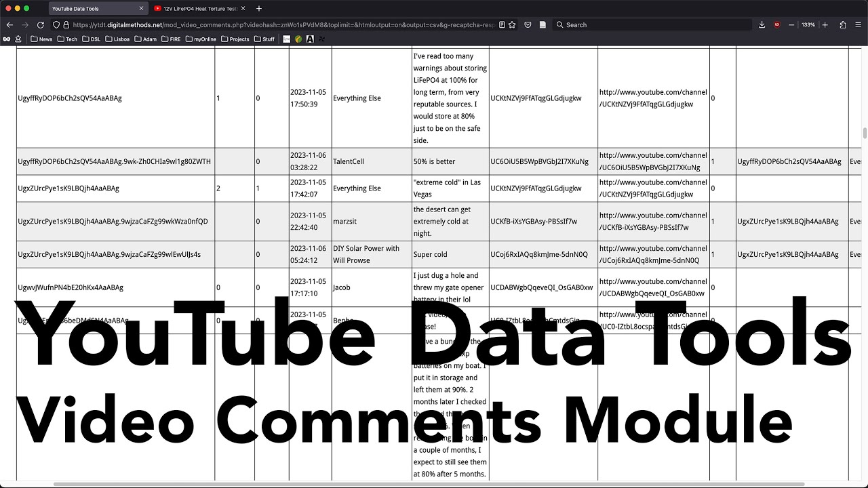Open the FIRE bookmarks folder

click(171, 39)
